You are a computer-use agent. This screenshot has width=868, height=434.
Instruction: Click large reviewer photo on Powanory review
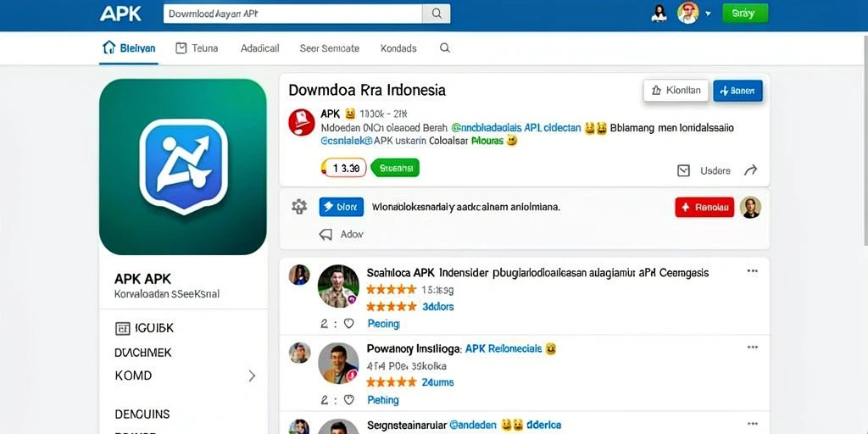338,363
